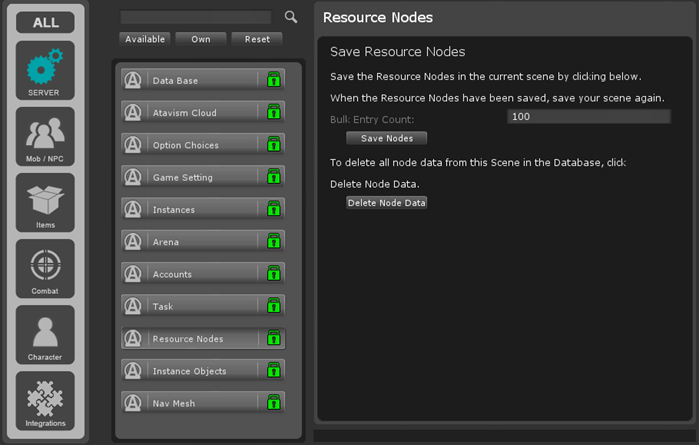This screenshot has width=699, height=445.
Task: Show all categories with ALL button
Action: tap(45, 22)
